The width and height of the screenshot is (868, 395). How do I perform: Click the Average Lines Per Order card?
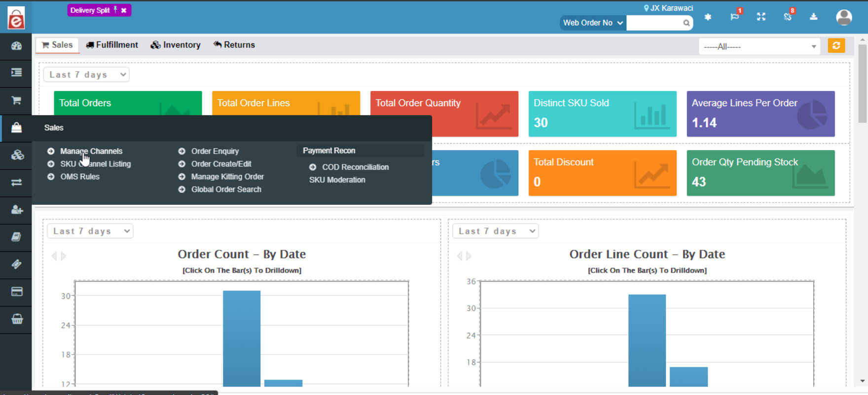point(760,114)
